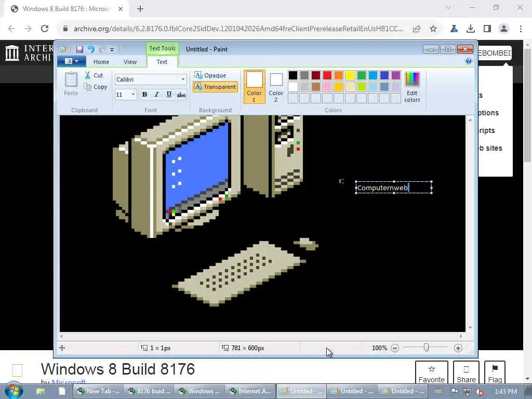Zoom out with the minus button
This screenshot has height=399, width=532.
coord(395,348)
